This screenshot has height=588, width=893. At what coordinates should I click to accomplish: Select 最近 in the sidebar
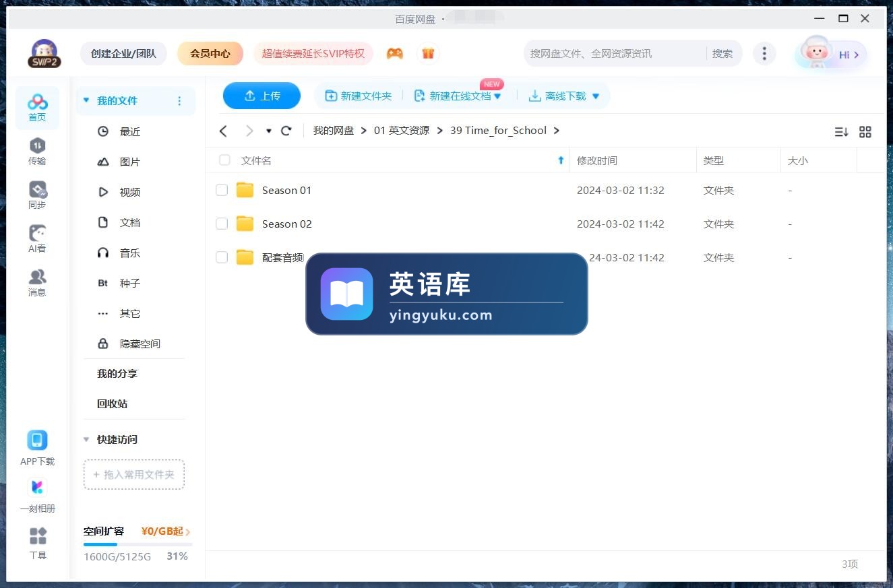coord(130,131)
